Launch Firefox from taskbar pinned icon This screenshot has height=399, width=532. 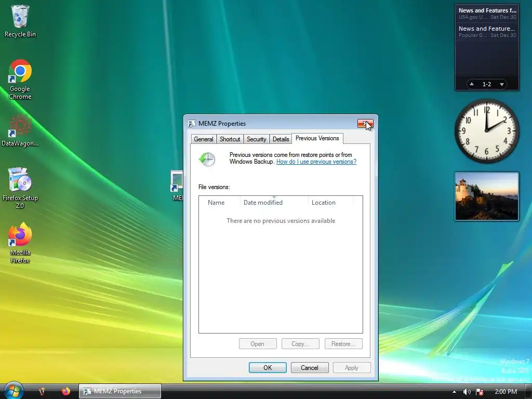click(66, 391)
